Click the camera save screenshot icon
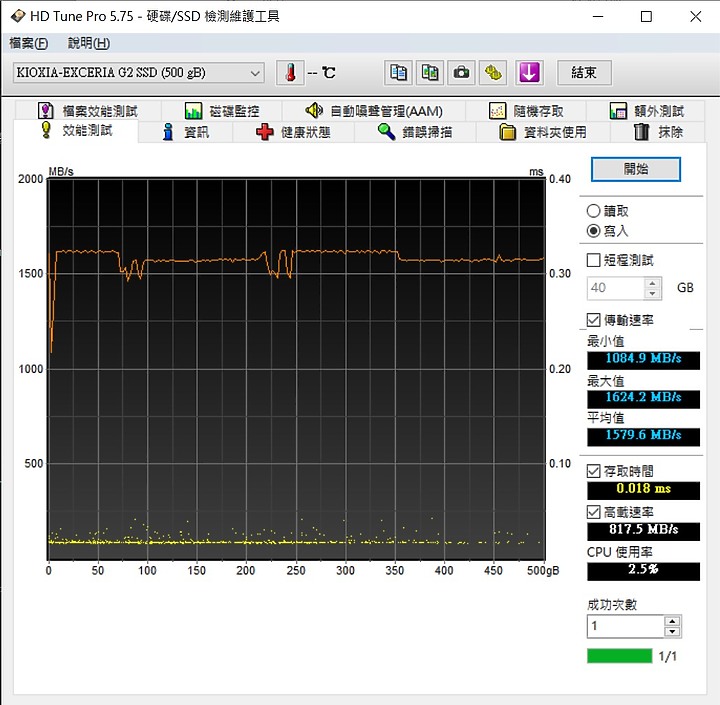 [x=461, y=73]
